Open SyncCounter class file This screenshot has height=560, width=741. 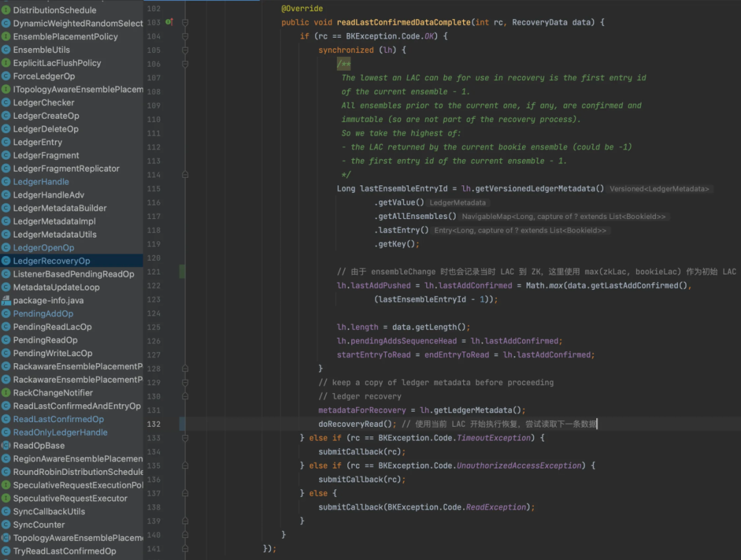click(38, 525)
